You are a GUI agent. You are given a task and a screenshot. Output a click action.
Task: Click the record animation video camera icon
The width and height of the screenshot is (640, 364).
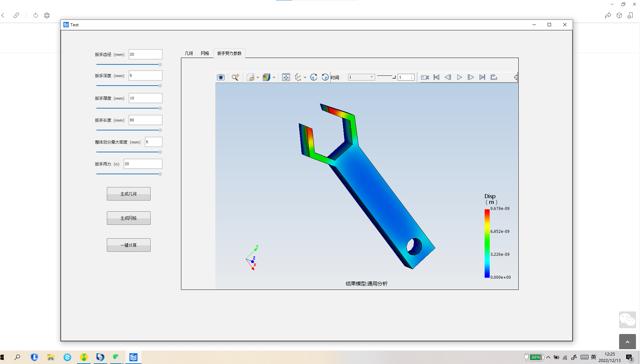(425, 77)
